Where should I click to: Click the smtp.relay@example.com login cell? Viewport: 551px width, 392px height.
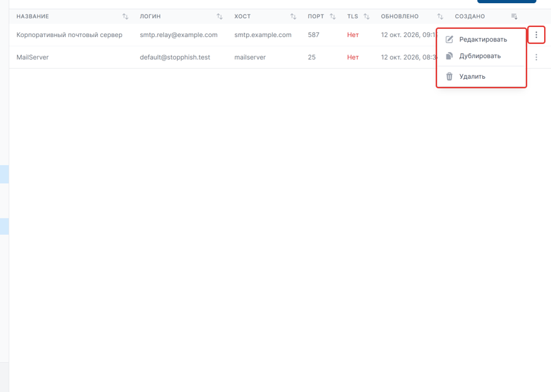pyautogui.click(x=178, y=35)
